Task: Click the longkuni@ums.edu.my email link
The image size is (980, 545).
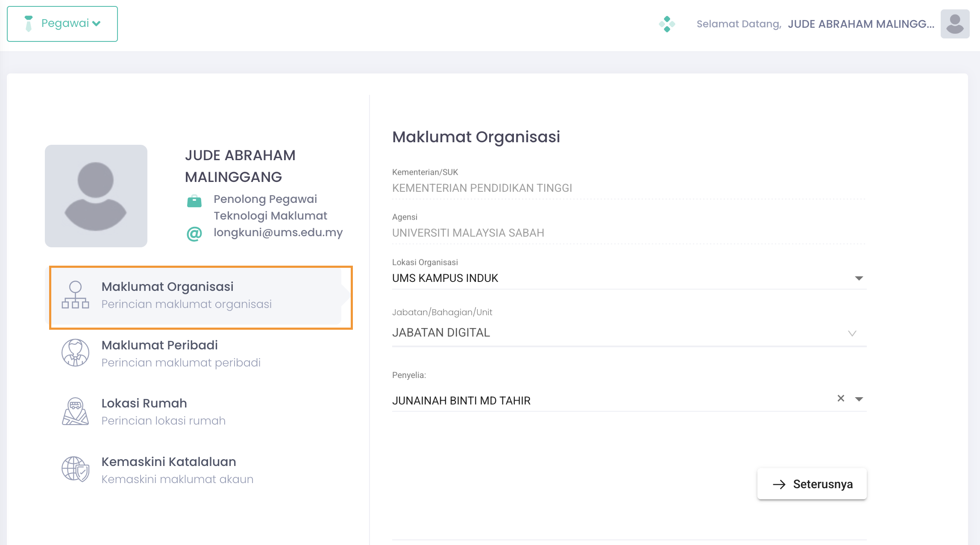Action: [x=278, y=232]
